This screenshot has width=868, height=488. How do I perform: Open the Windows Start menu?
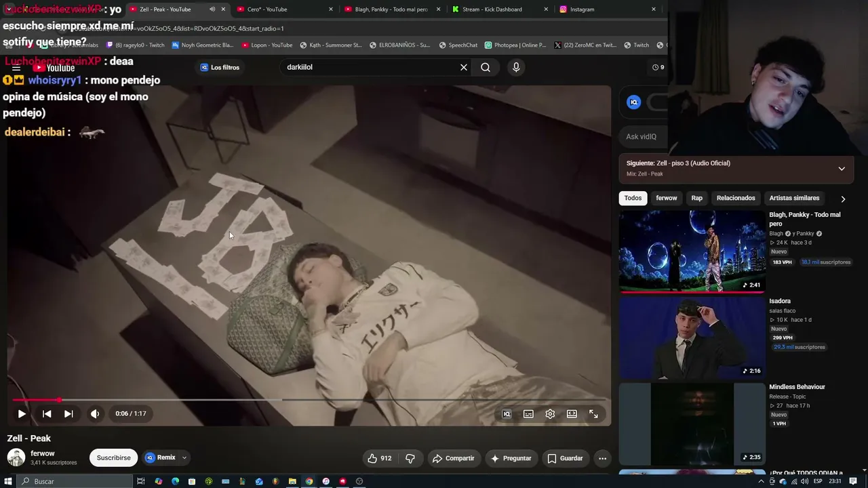point(8,481)
